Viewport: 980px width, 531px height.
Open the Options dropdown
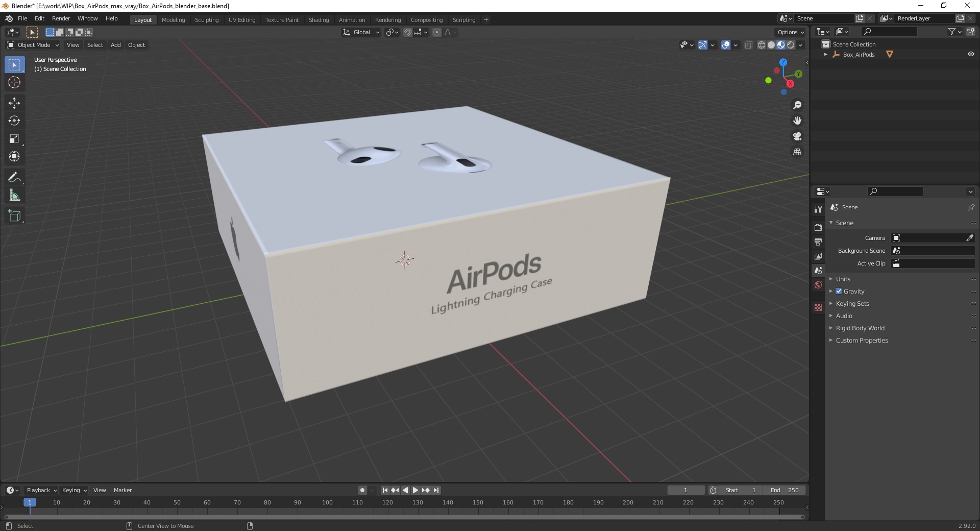(791, 32)
